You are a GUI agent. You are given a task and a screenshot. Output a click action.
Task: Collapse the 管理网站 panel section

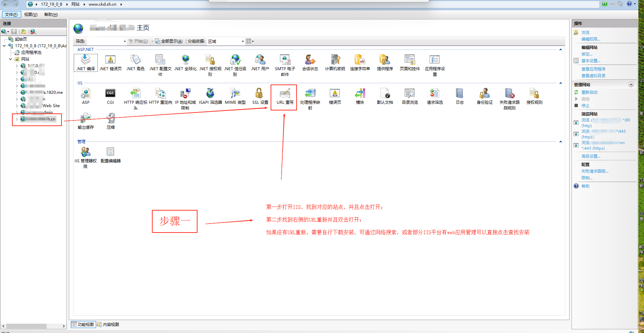[x=631, y=85]
